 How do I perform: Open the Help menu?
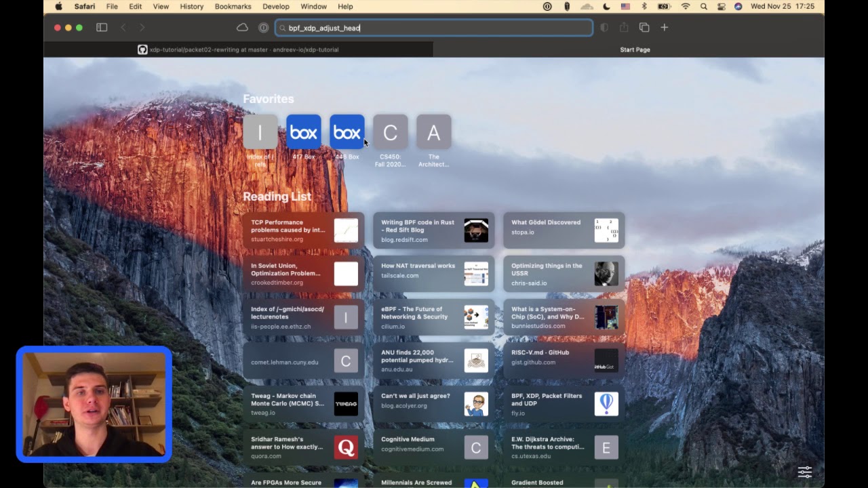345,6
